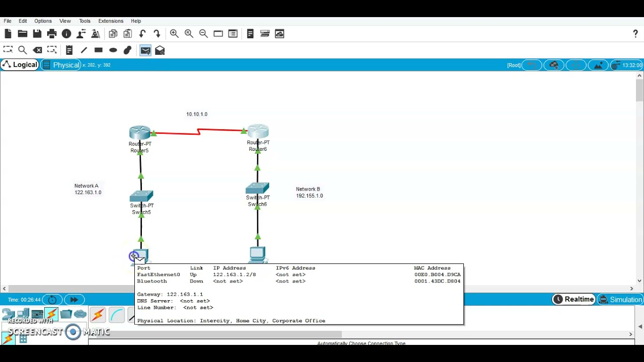Pick the Resize shape tool
The image size is (644, 362).
coord(52,50)
